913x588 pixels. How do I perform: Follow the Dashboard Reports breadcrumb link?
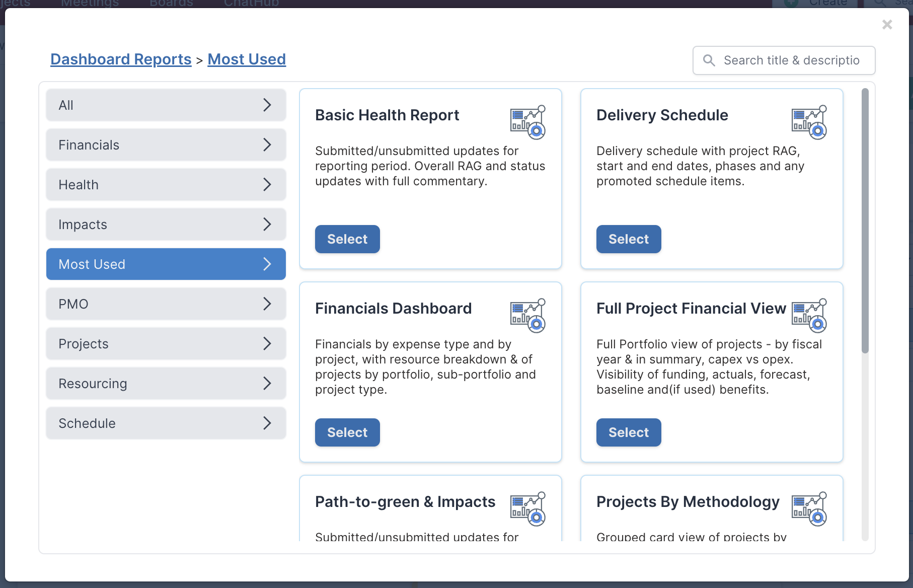tap(121, 59)
